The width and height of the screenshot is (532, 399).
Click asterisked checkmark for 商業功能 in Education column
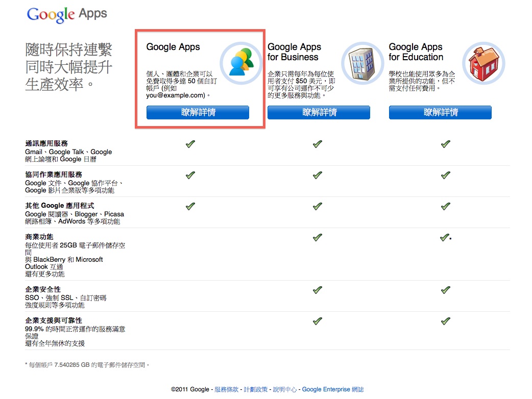pos(445,237)
